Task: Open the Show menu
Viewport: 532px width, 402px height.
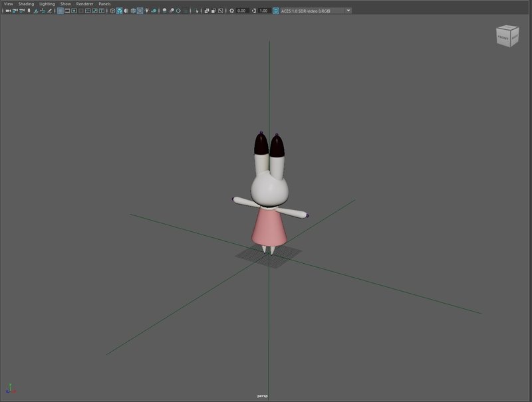Action: tap(65, 4)
